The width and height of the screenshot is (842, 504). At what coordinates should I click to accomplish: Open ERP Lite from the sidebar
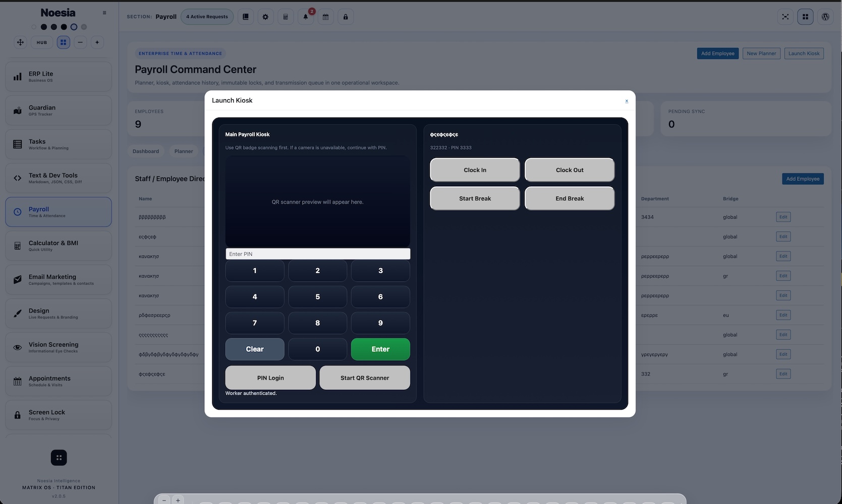click(x=59, y=77)
